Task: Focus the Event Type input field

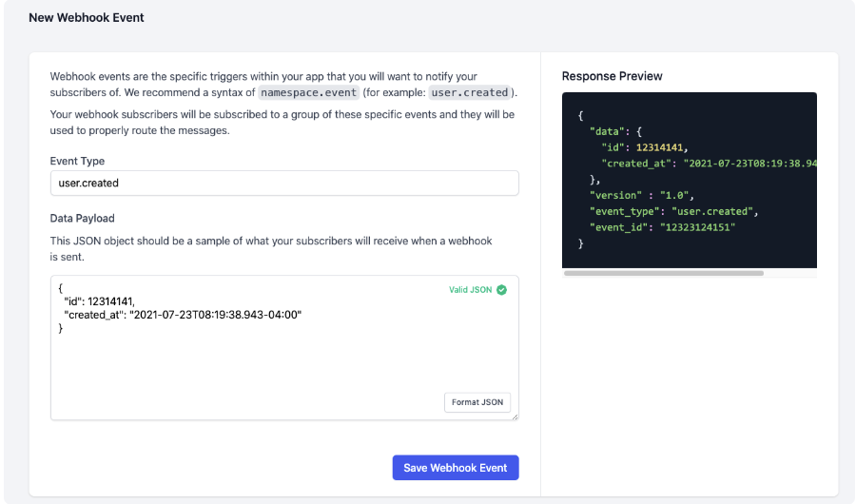Action: (283, 183)
